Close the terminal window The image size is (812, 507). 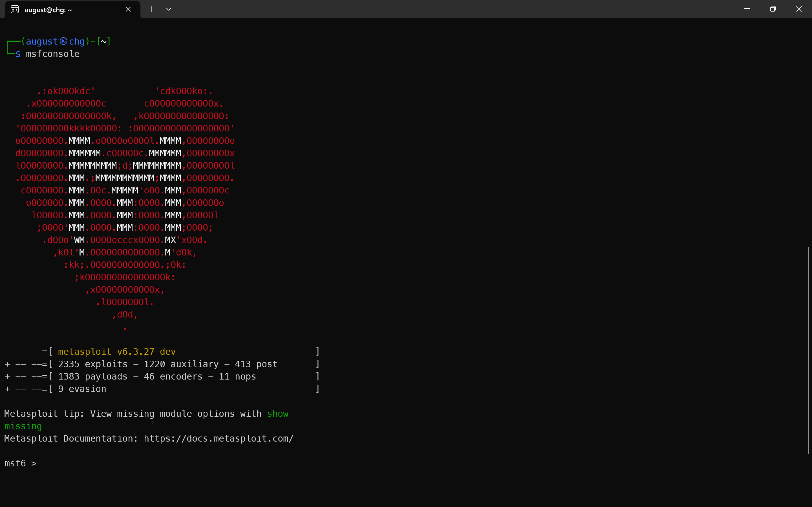pyautogui.click(x=799, y=9)
